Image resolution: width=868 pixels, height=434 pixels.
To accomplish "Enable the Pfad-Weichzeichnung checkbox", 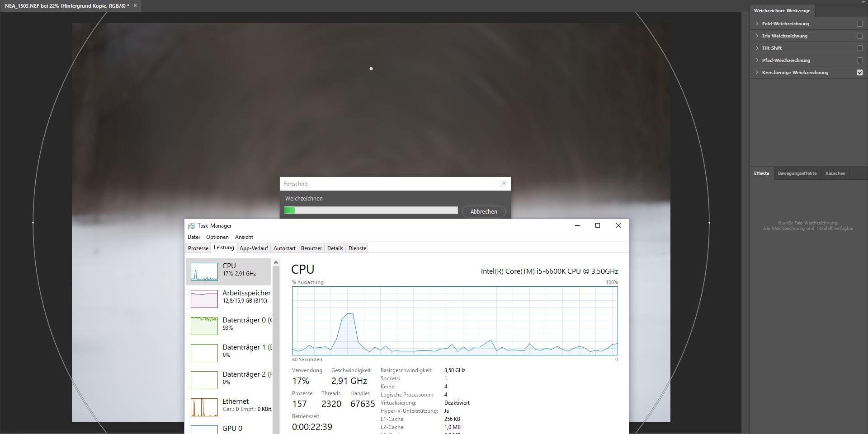I will pos(860,60).
